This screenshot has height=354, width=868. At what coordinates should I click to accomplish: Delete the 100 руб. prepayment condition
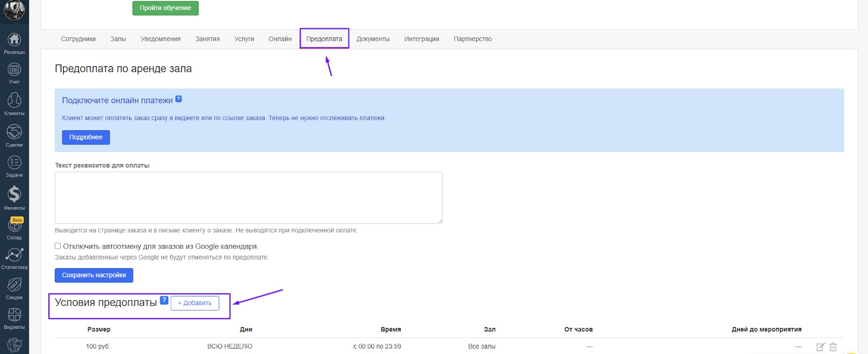click(833, 346)
